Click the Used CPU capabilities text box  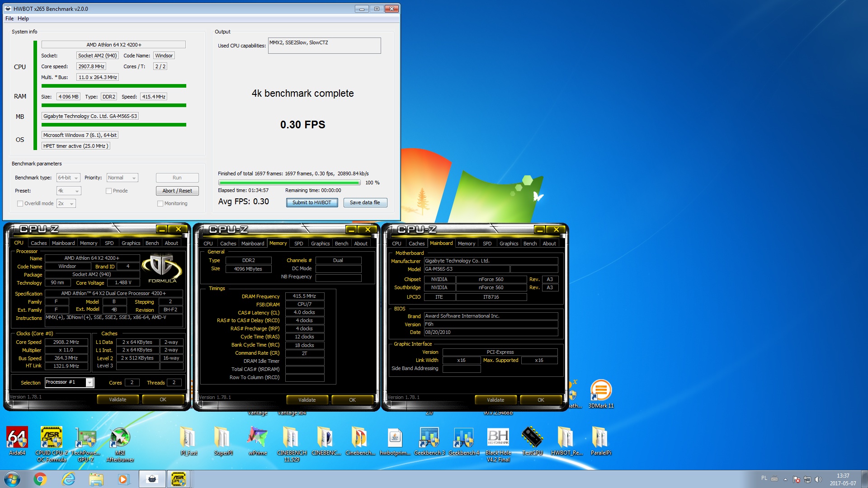point(324,46)
